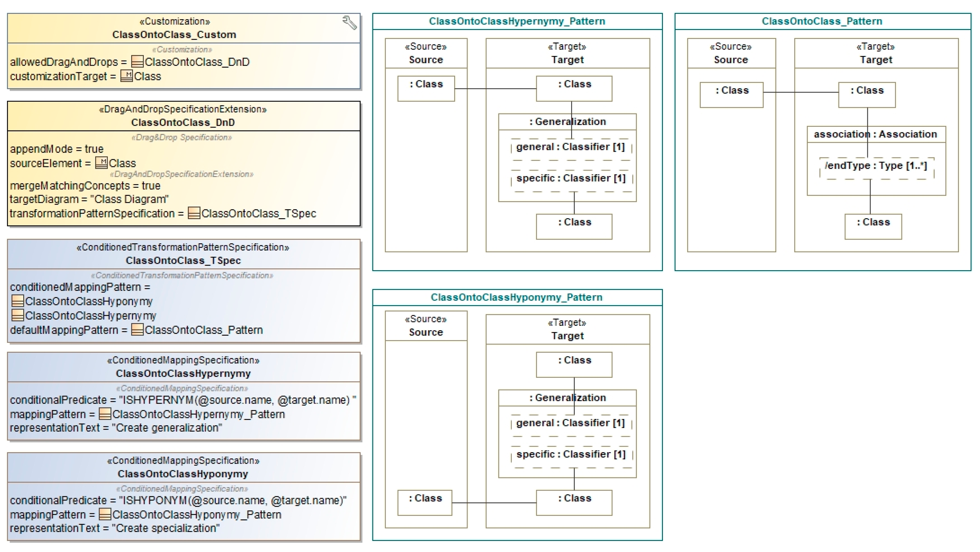Click ClassOntoClass_DnD icon in allowedDragAndDrops
This screenshot has height=552, width=980.
click(137, 62)
